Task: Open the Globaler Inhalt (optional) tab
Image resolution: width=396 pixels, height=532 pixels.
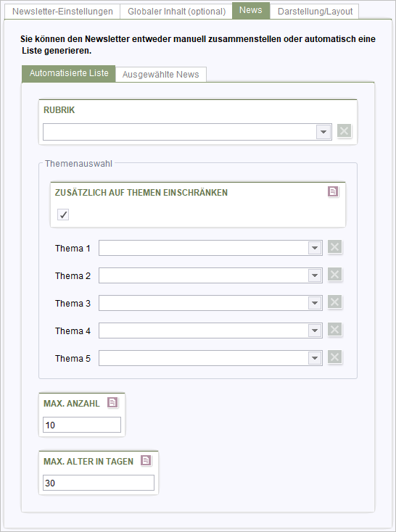Action: tap(176, 12)
